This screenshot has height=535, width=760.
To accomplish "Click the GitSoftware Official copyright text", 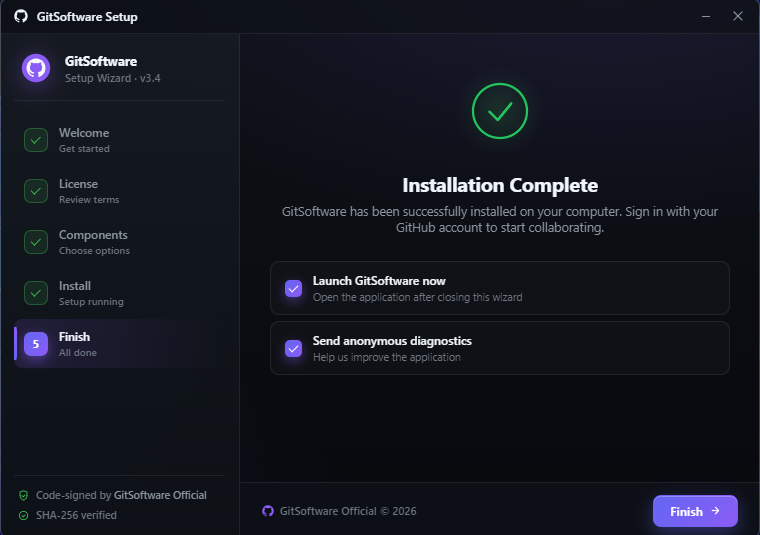I will pos(348,511).
